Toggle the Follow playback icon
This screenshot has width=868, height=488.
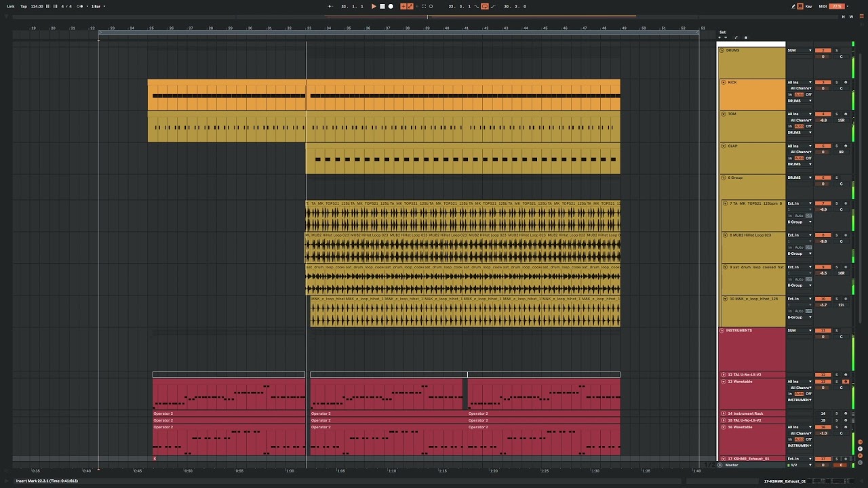[x=331, y=6]
